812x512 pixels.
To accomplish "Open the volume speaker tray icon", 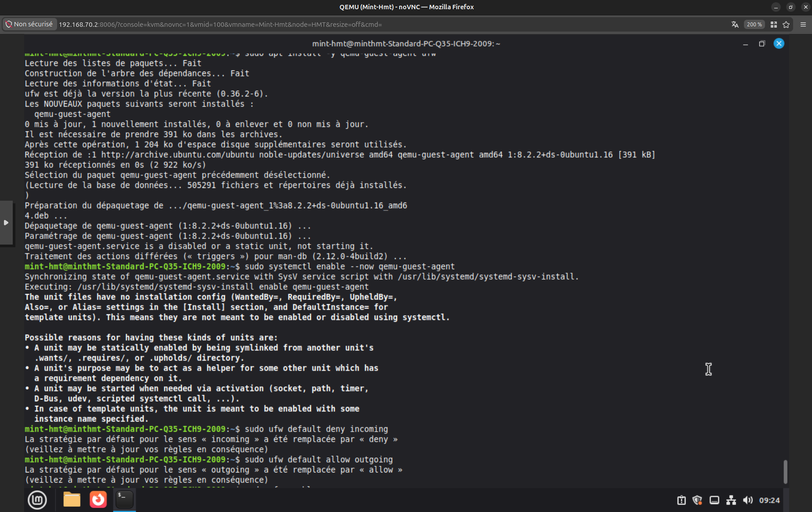I will click(x=747, y=500).
